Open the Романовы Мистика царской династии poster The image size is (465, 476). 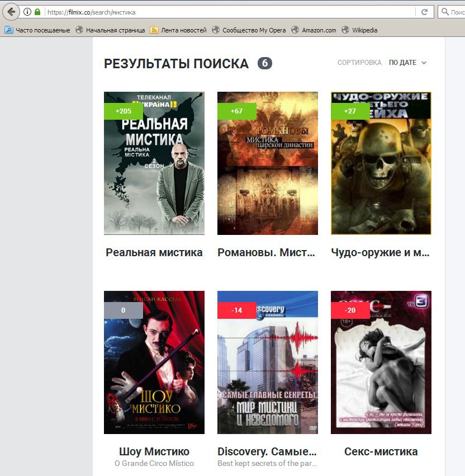[x=268, y=163]
